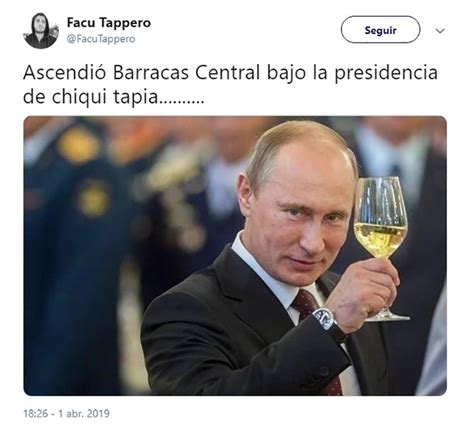Click the @FacuTappero handle

point(101,39)
